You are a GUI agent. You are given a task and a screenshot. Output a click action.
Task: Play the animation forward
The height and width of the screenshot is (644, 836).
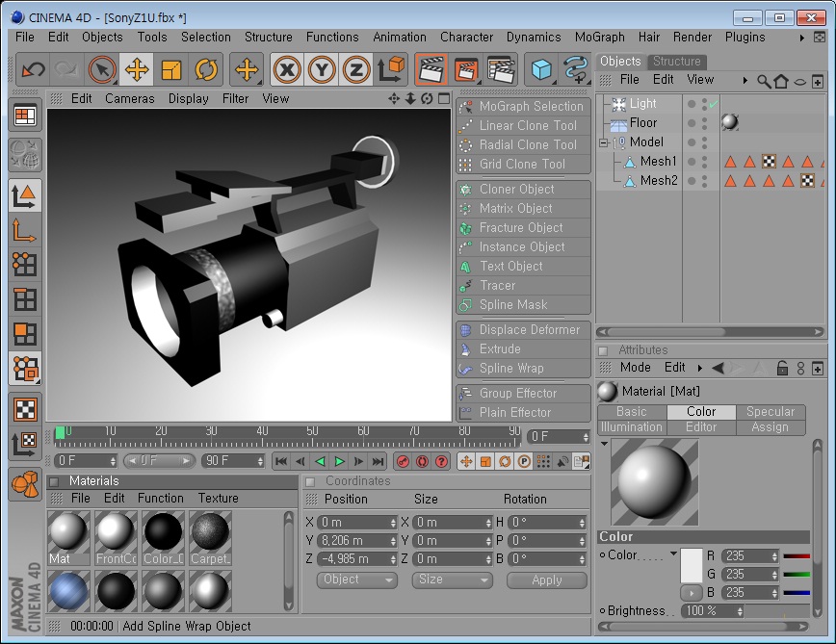(x=339, y=461)
